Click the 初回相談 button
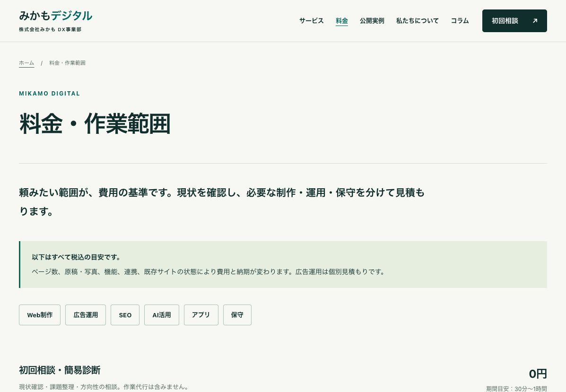 click(514, 21)
